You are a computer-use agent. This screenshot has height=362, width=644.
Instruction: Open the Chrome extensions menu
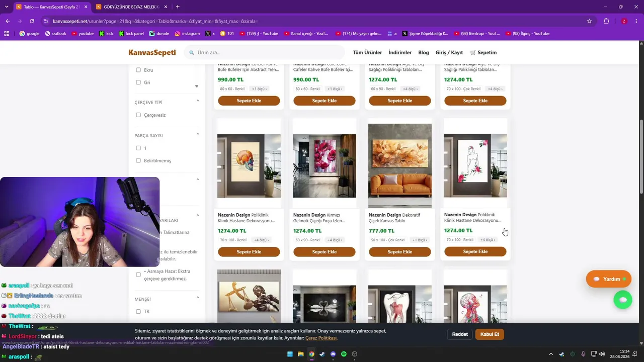click(x=606, y=21)
